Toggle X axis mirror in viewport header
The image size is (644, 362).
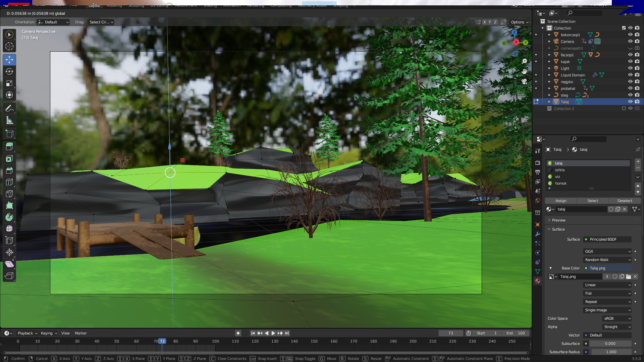pyautogui.click(x=484, y=22)
